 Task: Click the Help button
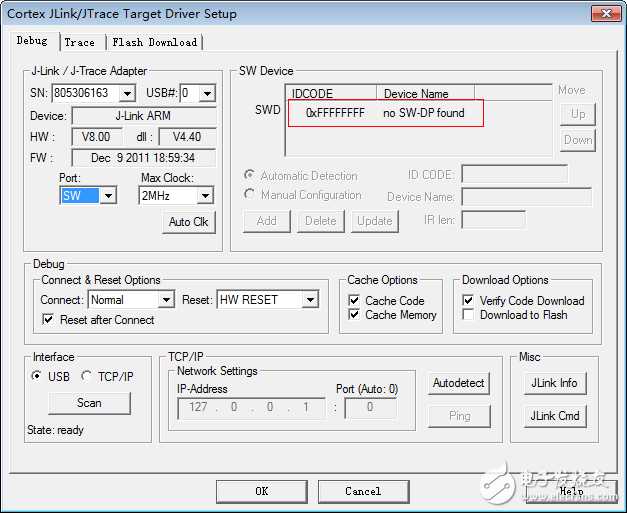point(571,491)
